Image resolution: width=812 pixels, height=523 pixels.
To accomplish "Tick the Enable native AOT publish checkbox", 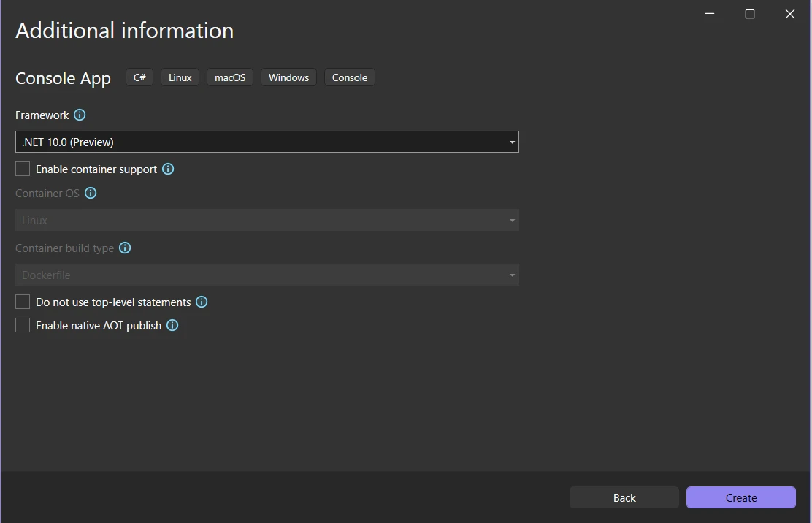I will pos(23,326).
